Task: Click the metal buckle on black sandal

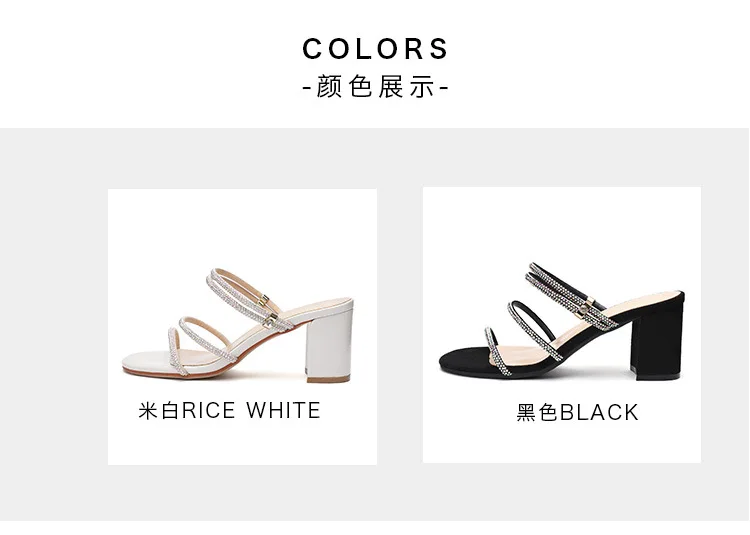Action: pyautogui.click(x=585, y=311)
